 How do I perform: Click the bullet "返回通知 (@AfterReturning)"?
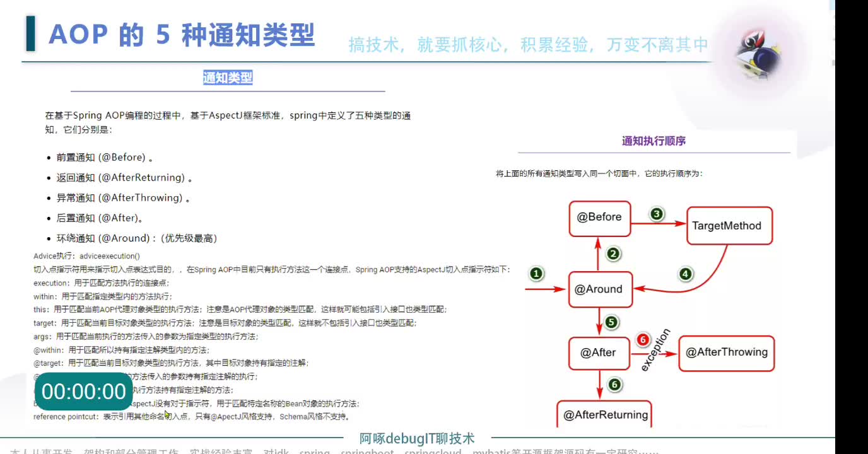click(x=120, y=178)
